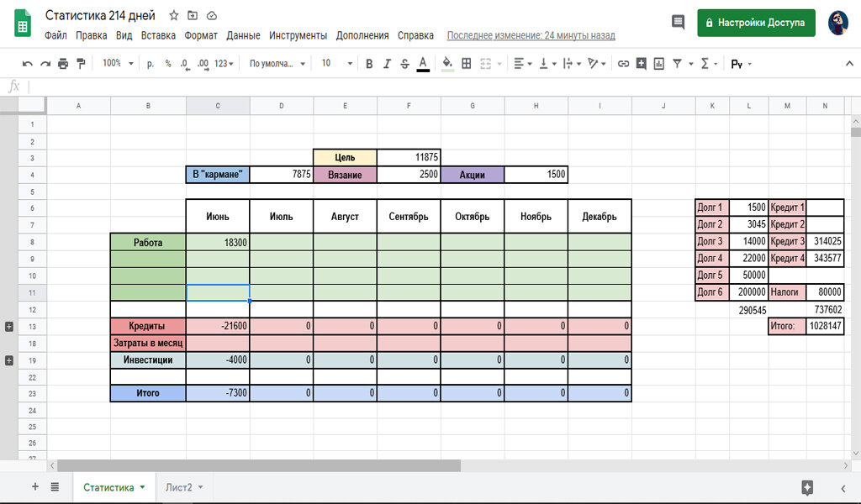Create a filter with funnel icon

[x=677, y=64]
